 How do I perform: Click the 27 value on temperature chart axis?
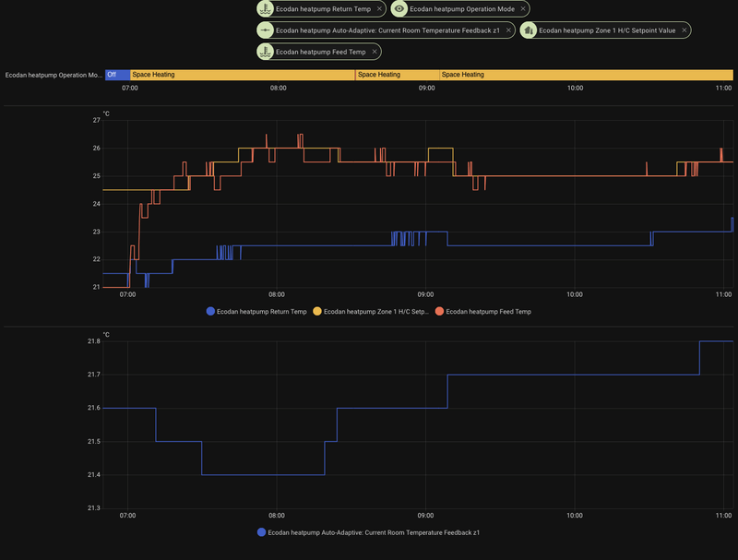[97, 121]
